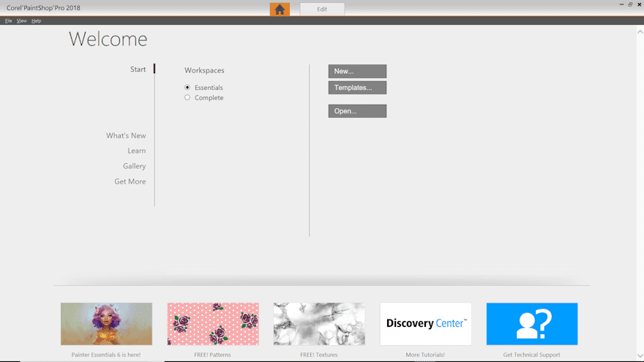The width and height of the screenshot is (644, 362).
Task: Open the View menu
Action: (x=22, y=21)
